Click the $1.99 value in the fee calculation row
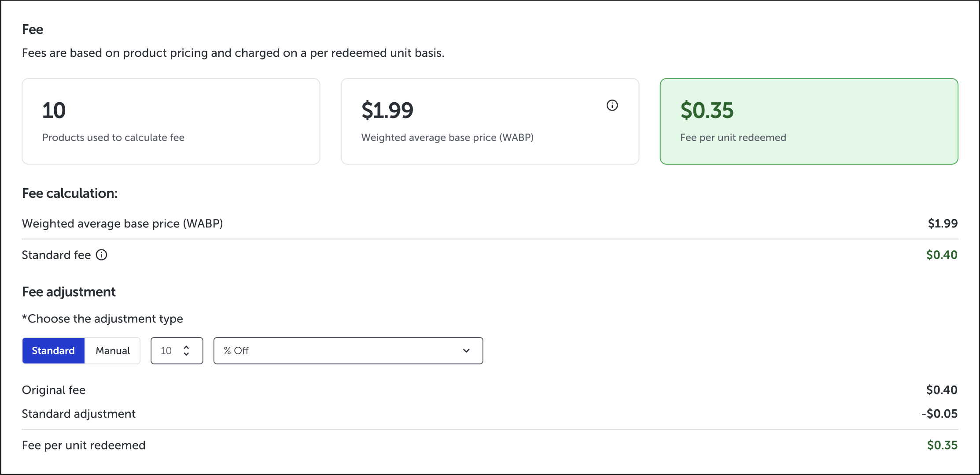The height and width of the screenshot is (475, 980). (943, 224)
